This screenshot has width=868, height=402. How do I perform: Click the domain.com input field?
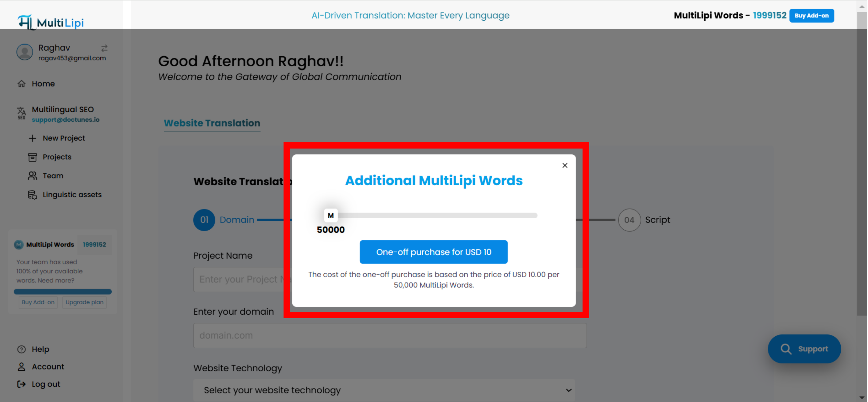[x=390, y=335]
